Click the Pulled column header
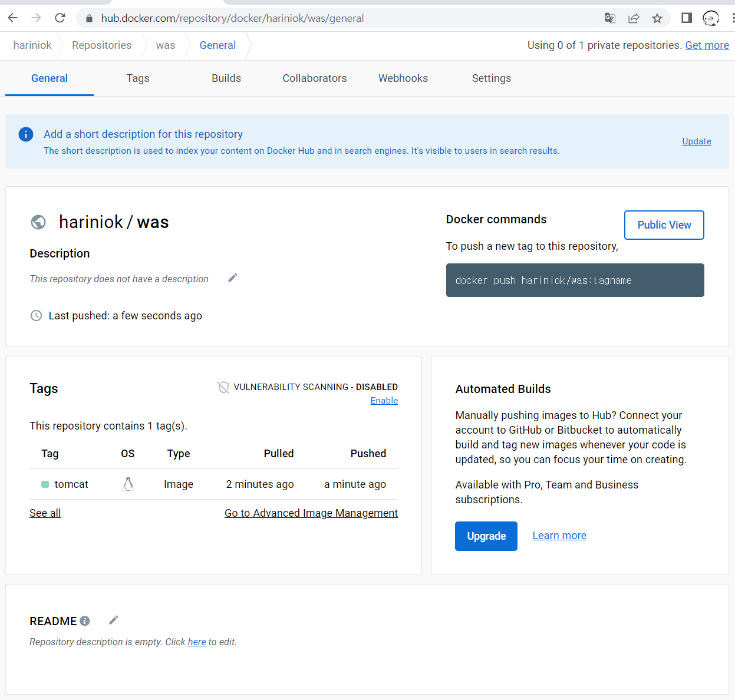The image size is (735, 700). tap(279, 454)
